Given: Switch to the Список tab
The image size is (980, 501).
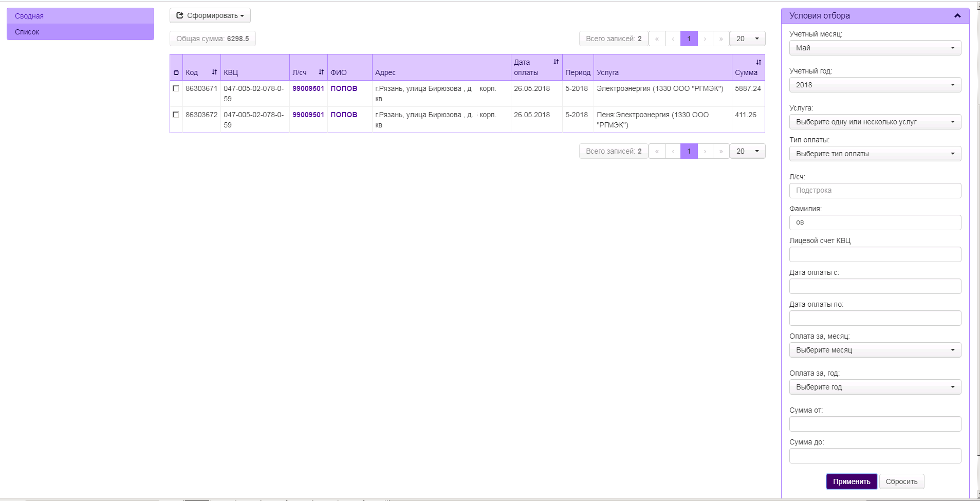Looking at the screenshot, I should [x=80, y=32].
